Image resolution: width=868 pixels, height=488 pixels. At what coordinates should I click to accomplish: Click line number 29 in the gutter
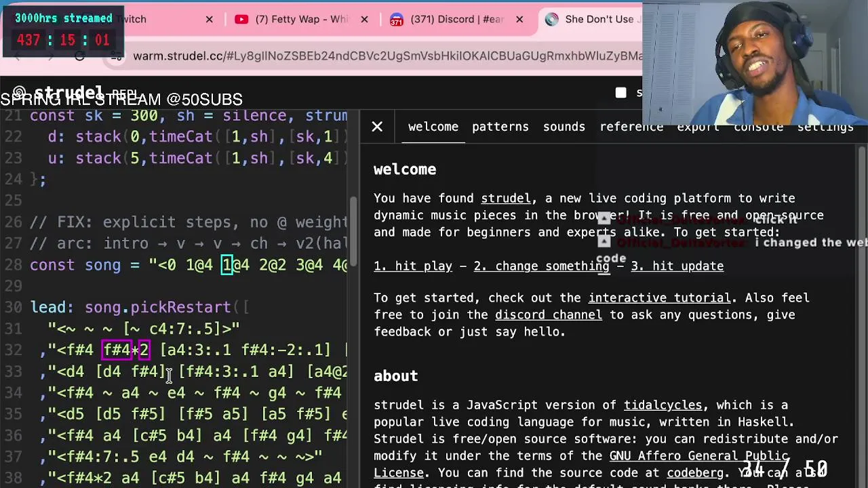click(13, 286)
